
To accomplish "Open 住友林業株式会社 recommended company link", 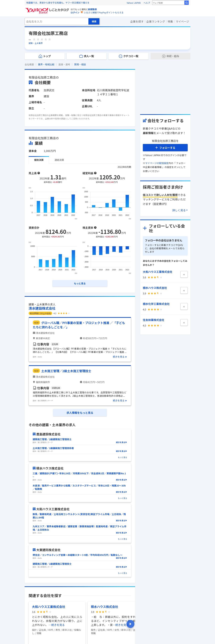I will click(x=153, y=320).
